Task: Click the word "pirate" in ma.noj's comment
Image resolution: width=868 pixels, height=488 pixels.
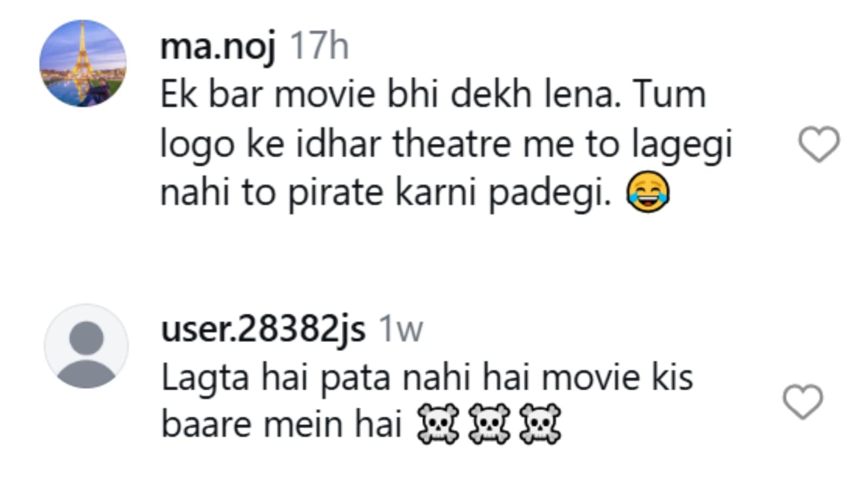Action: (x=335, y=193)
